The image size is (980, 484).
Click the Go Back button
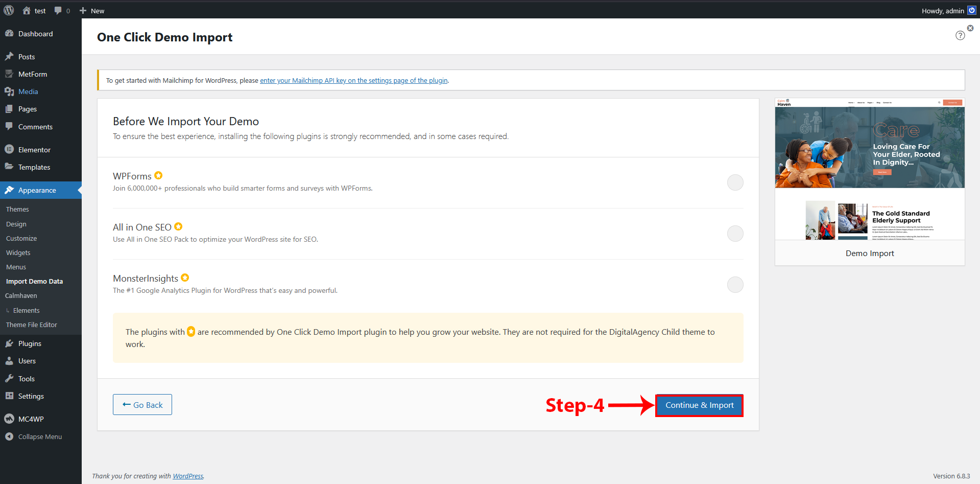pos(142,405)
